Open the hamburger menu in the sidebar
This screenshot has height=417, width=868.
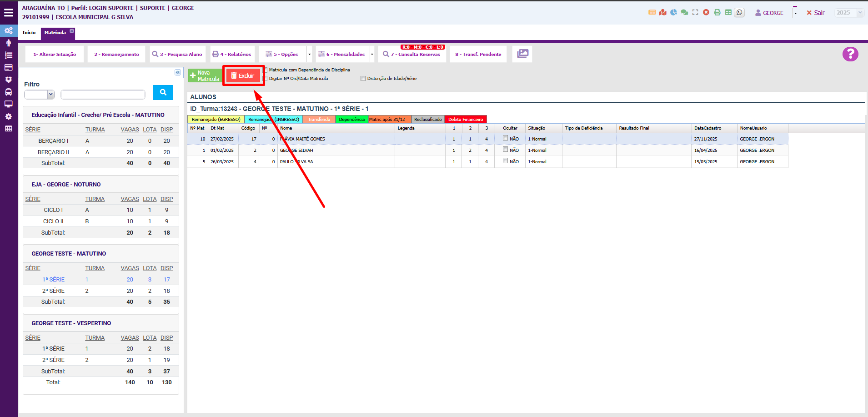[x=9, y=13]
